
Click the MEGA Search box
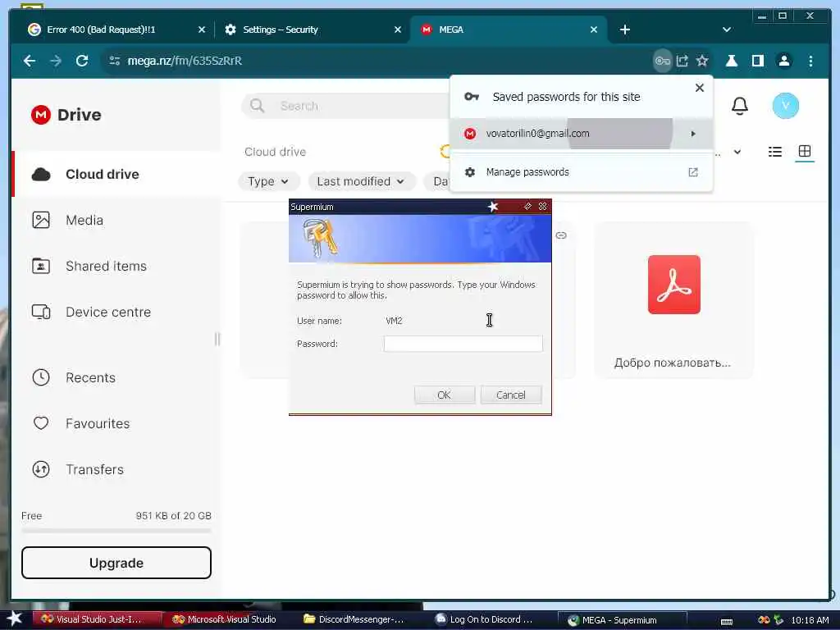pos(345,106)
